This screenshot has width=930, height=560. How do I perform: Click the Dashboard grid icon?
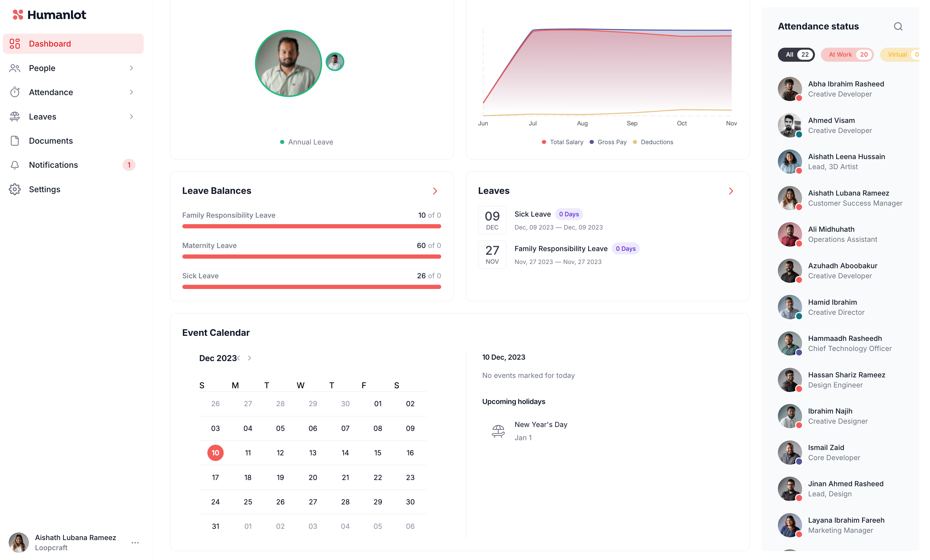(x=15, y=44)
